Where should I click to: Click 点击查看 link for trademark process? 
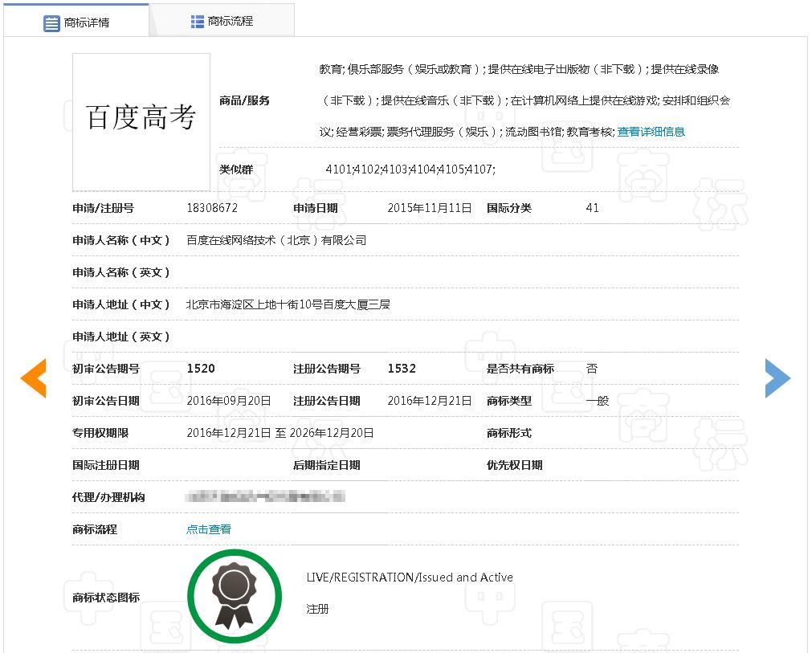[x=209, y=529]
